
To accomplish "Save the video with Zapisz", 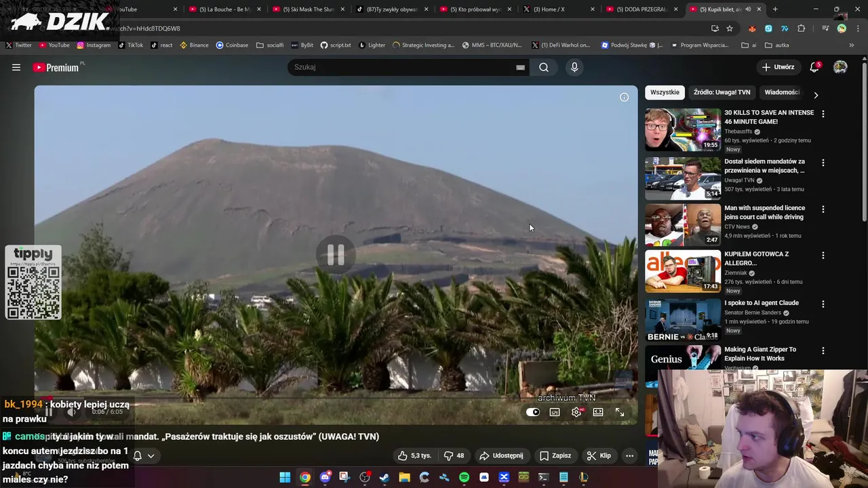I will pos(555,455).
